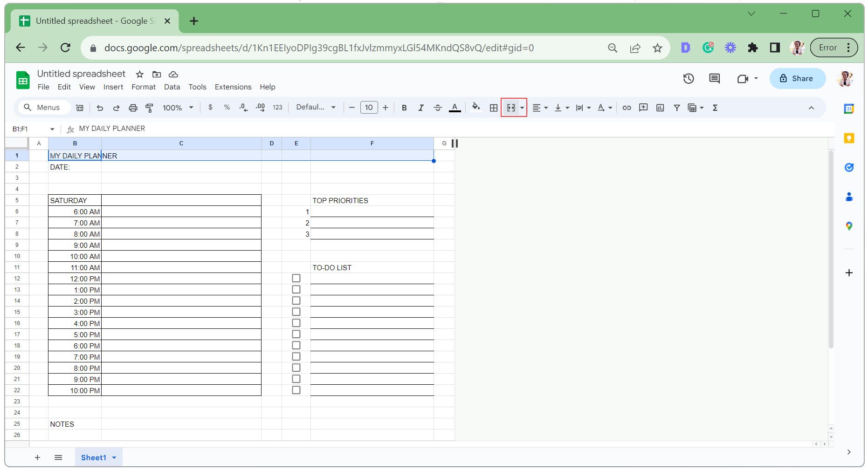This screenshot has height=470, width=868.
Task: Select the merge cells tool
Action: pyautogui.click(x=510, y=108)
